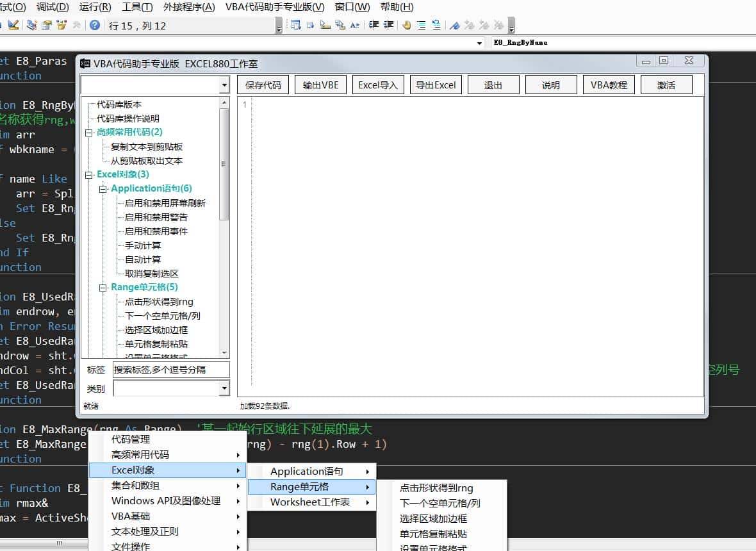Viewport: 756px width, 551px height.
Task: Collapse the Application语句(6) tree node
Action: tap(103, 189)
